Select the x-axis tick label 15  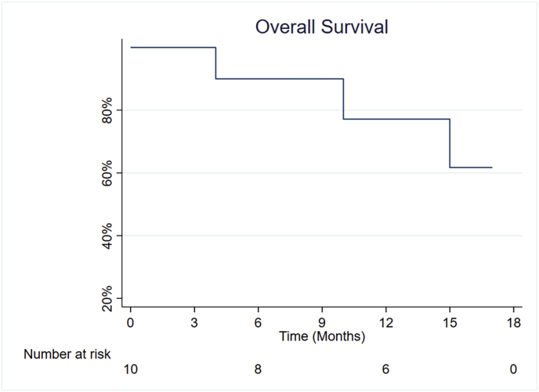click(x=450, y=322)
